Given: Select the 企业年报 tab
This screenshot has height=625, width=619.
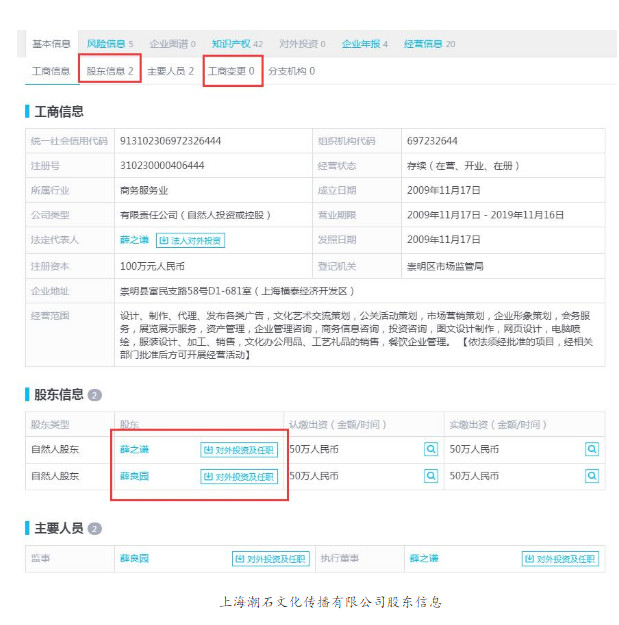Looking at the screenshot, I should pos(364,44).
